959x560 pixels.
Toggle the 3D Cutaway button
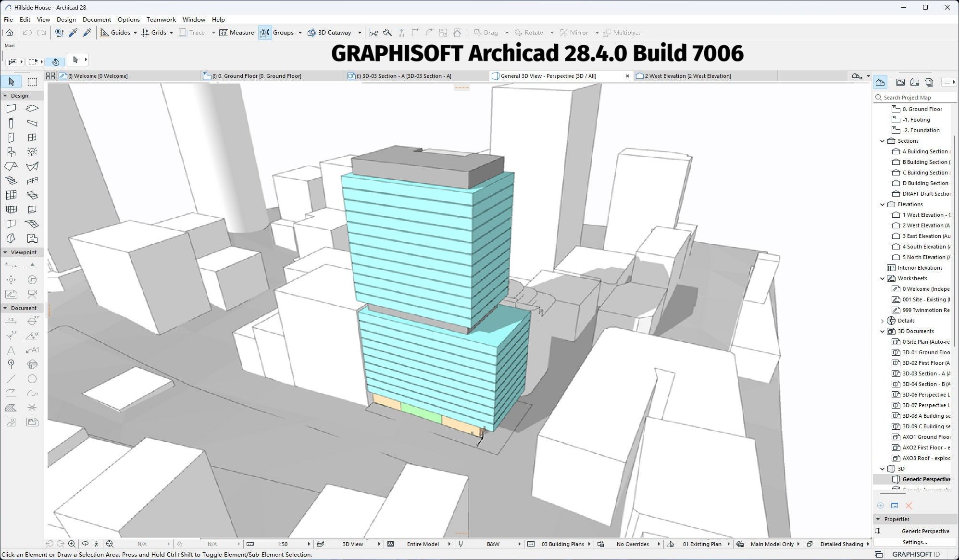coord(329,33)
